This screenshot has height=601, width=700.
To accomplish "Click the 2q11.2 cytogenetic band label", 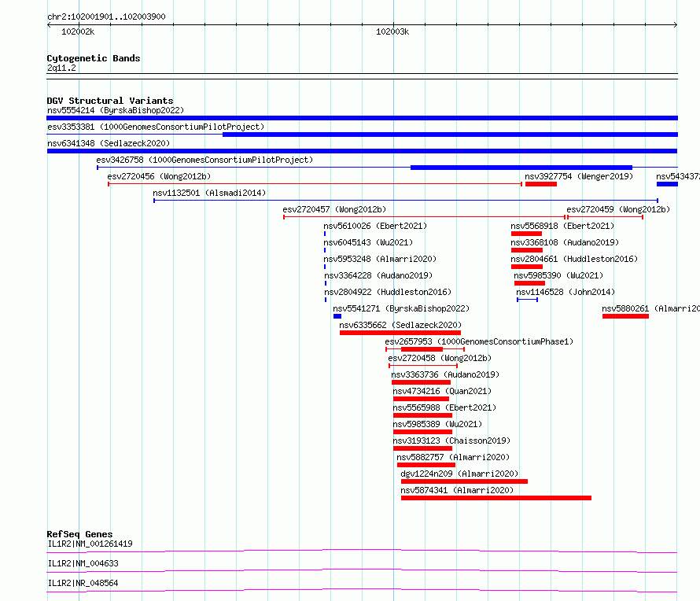I will pyautogui.click(x=61, y=68).
